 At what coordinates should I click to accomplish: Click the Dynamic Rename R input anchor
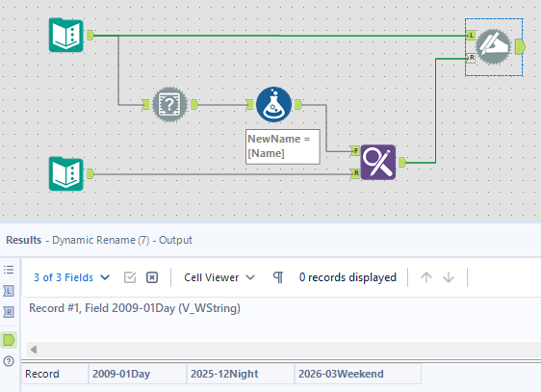pos(471,58)
